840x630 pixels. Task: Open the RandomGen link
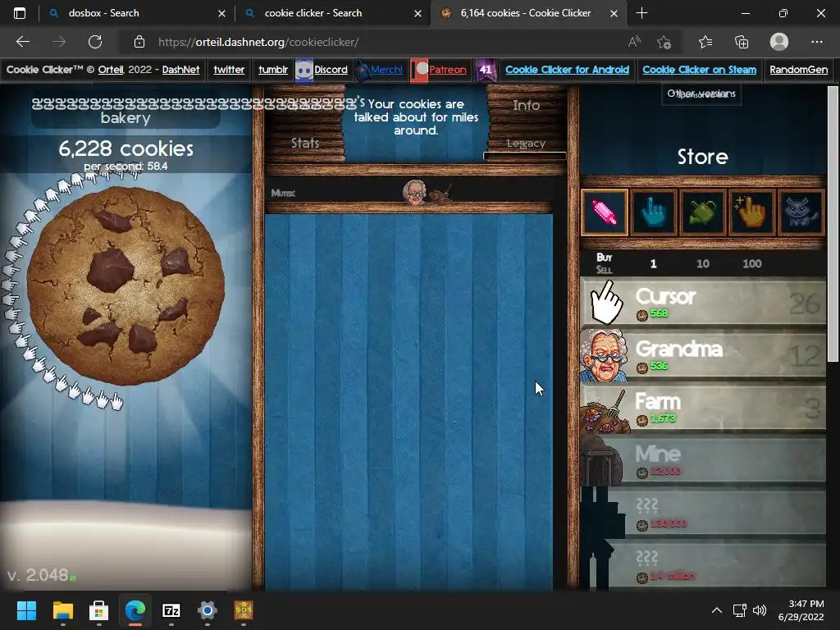799,70
